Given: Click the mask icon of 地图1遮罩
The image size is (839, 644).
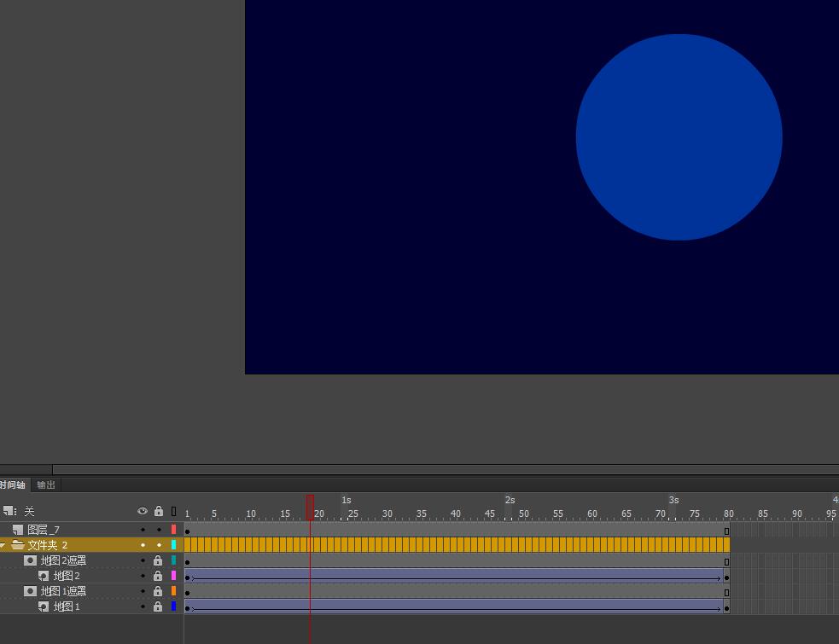Looking at the screenshot, I should (30, 591).
